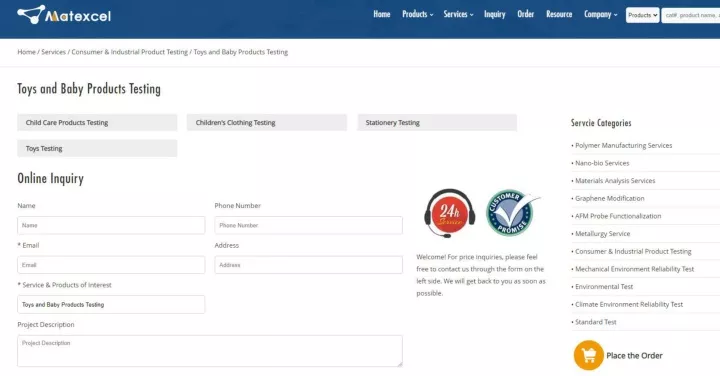The image size is (720, 376).
Task: Click the 24h Service headset badge
Action: (450, 213)
